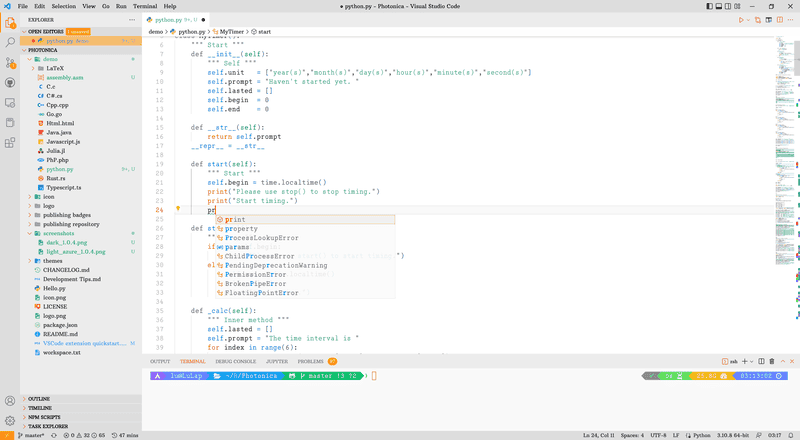Screen dimensions: 800x440
Task: Open package.json in explorer
Action: pos(60,325)
